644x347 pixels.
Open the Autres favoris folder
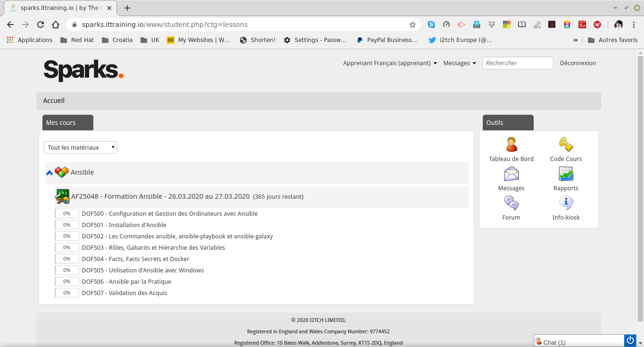click(x=613, y=40)
